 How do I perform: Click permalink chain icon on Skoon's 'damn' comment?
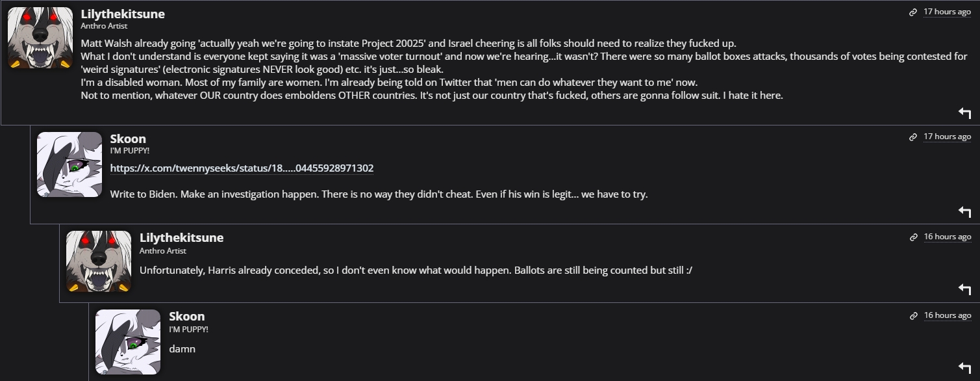[x=913, y=316]
